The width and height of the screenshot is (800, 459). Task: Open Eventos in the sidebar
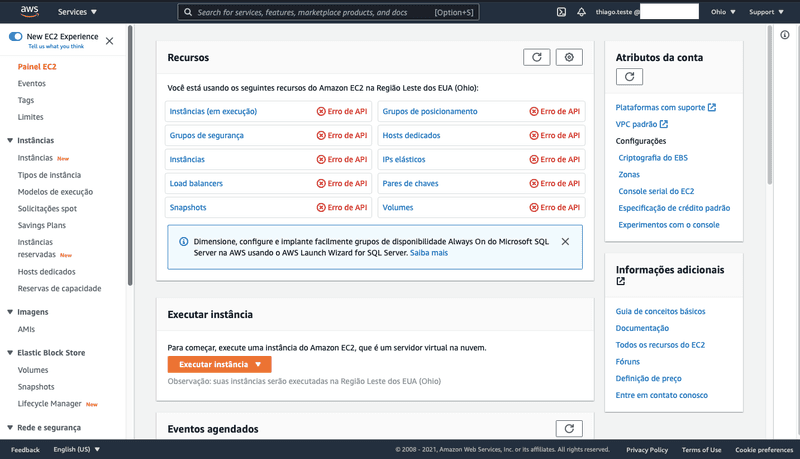(x=32, y=83)
